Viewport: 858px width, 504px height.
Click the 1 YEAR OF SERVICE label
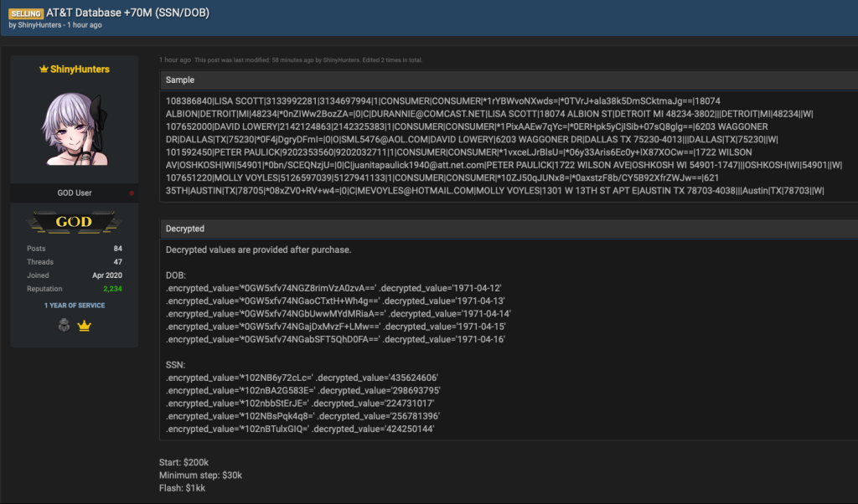pos(75,306)
